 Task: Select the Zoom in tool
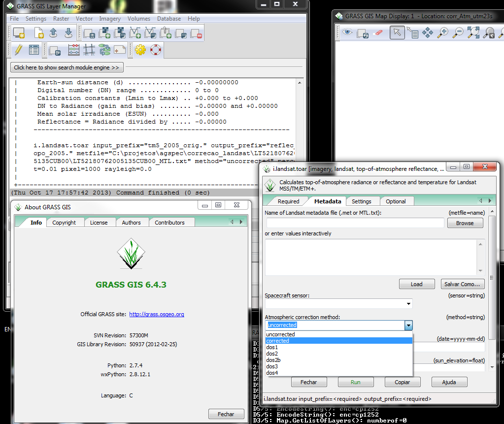443,33
